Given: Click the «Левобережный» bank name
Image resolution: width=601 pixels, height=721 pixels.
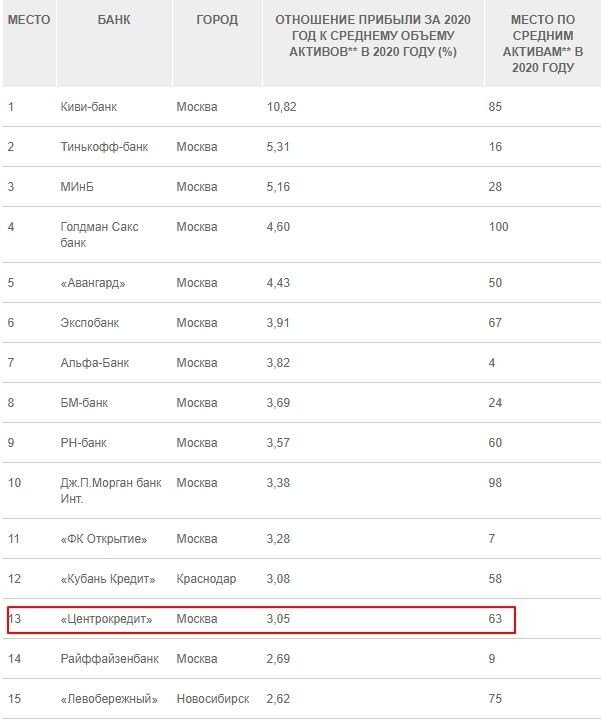Looking at the screenshot, I should [106, 699].
